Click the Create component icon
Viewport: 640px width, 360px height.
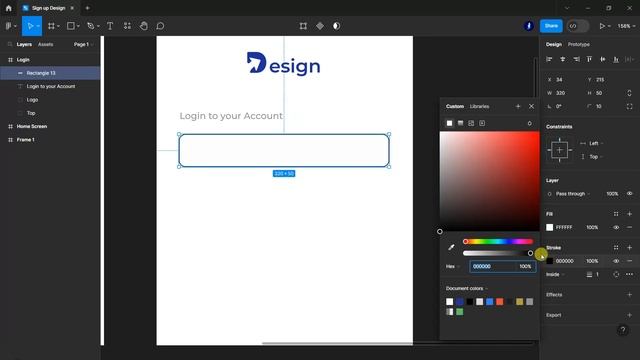(x=320, y=26)
